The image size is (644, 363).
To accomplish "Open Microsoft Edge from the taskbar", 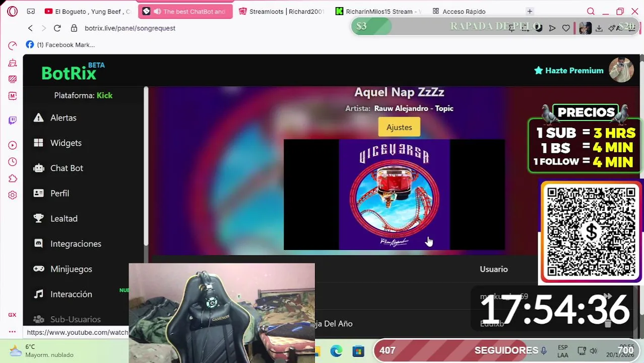I will tap(336, 351).
